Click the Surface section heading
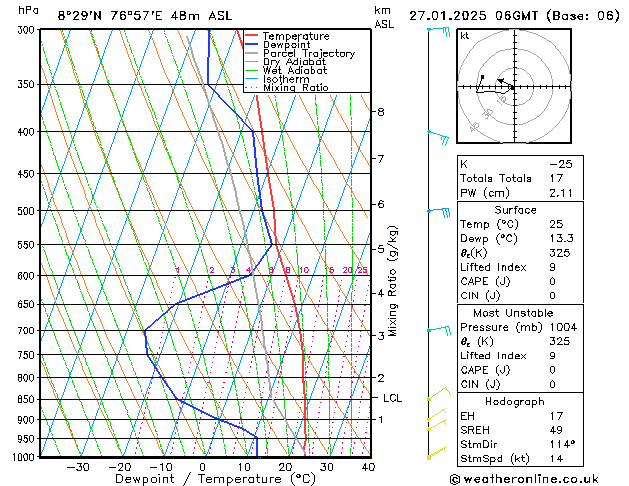The width and height of the screenshot is (629, 486). click(x=515, y=210)
